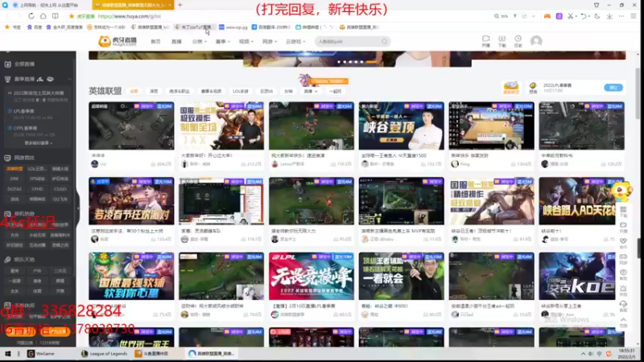
Task: Open the 开播 start broadcast icon
Action: 486,41
